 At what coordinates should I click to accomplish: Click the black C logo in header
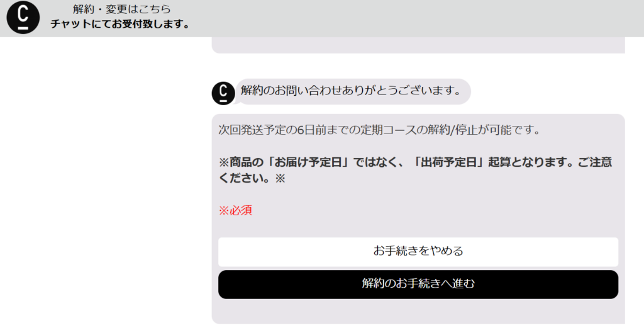(x=23, y=17)
